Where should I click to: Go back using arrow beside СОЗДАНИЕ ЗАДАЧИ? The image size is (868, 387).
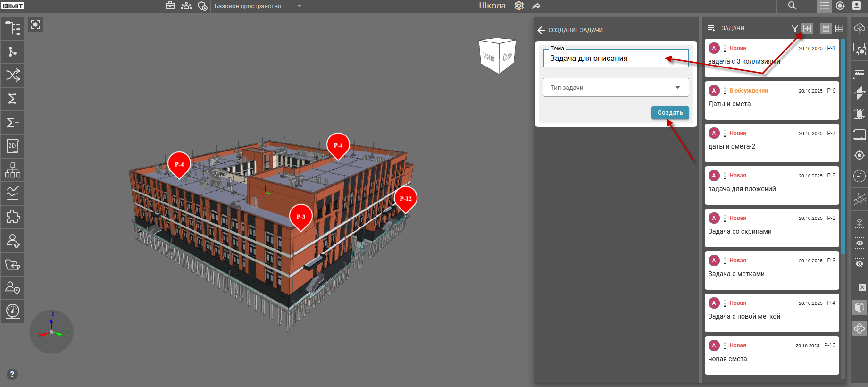tap(541, 30)
